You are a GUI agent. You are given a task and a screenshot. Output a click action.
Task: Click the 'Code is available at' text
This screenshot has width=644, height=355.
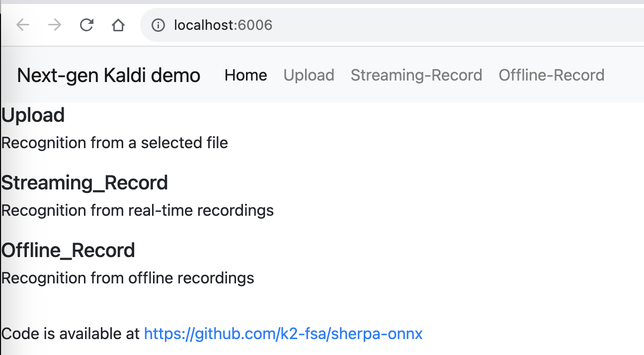pos(71,334)
